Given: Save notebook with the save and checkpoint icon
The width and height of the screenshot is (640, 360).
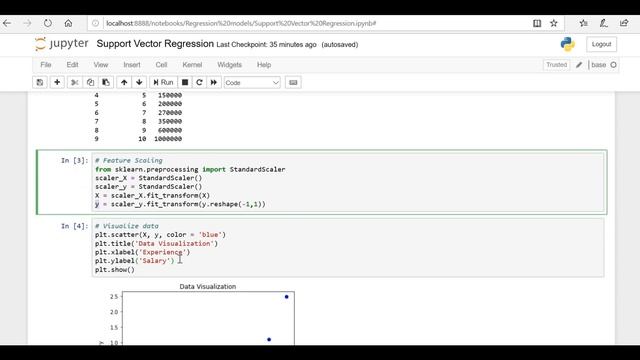Looking at the screenshot, I should pyautogui.click(x=40, y=82).
